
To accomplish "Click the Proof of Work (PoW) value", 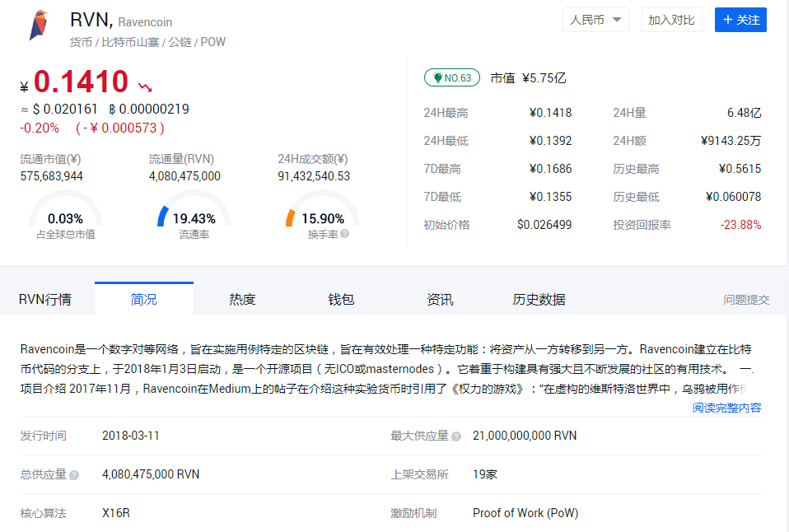I will point(525,513).
